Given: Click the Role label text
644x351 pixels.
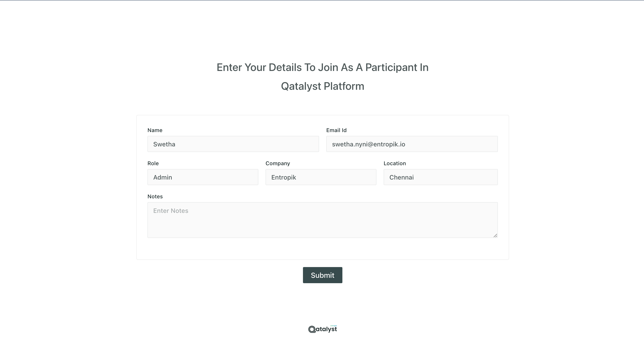Looking at the screenshot, I should pos(153,163).
